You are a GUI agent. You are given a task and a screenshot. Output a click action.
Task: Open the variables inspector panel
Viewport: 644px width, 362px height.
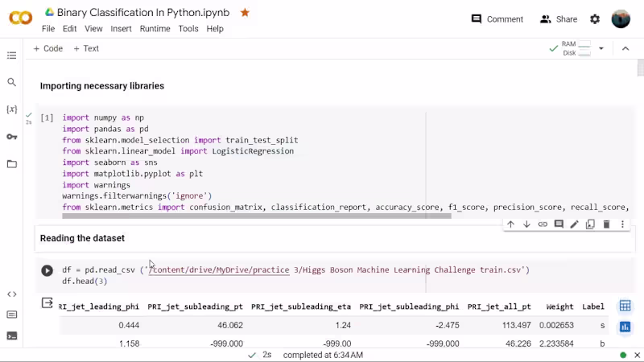(11, 109)
